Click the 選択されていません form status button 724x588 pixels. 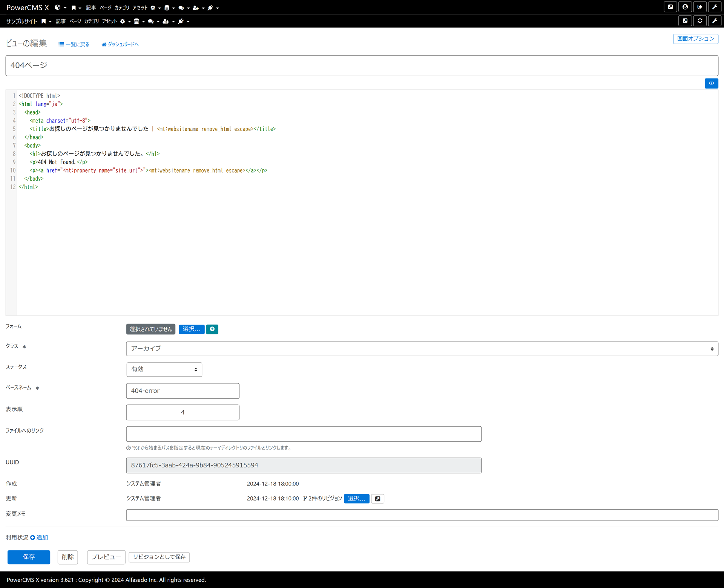[x=150, y=329]
